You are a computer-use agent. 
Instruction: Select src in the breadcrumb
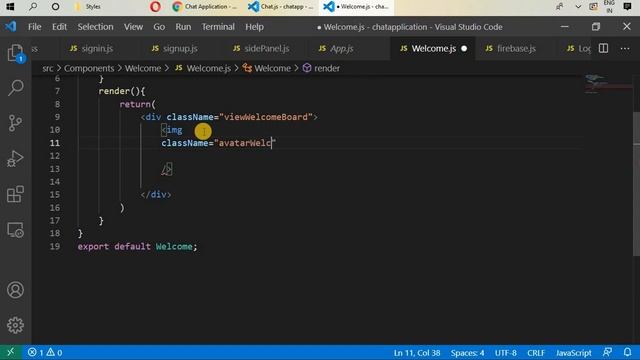(47, 68)
